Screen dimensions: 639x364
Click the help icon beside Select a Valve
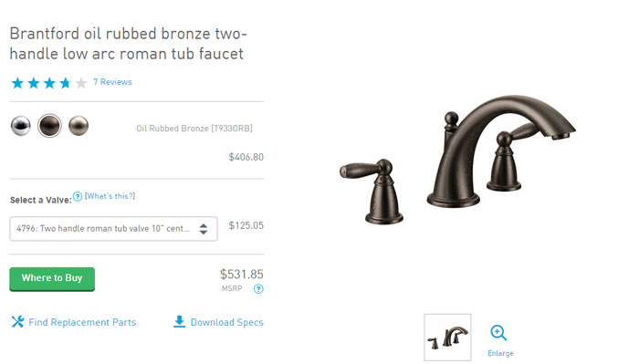[x=78, y=197]
